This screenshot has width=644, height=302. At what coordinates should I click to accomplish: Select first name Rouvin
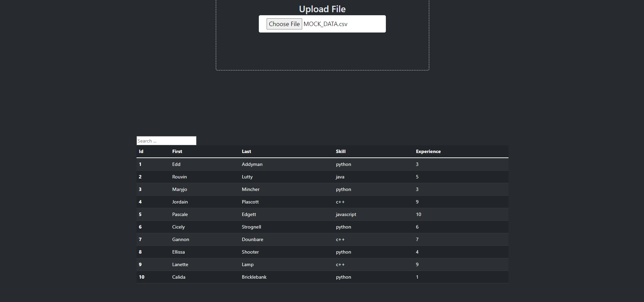point(180,177)
